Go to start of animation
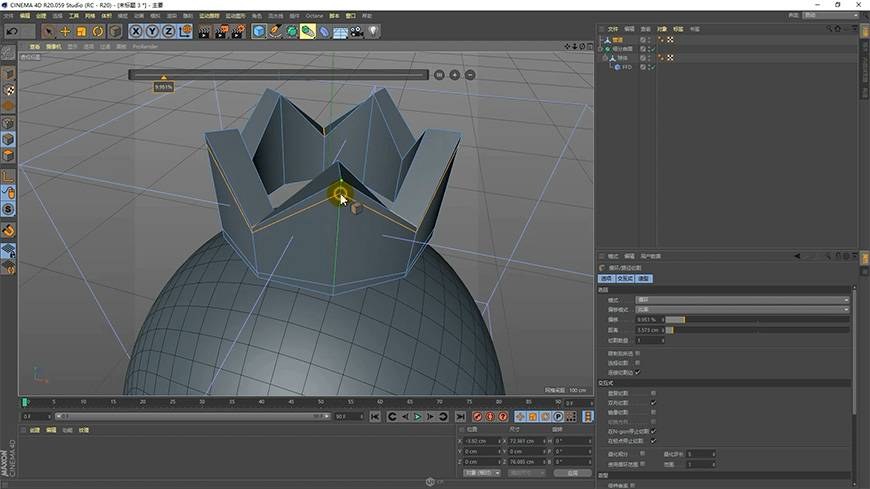Viewport: 870px width, 489px height. 375,417
